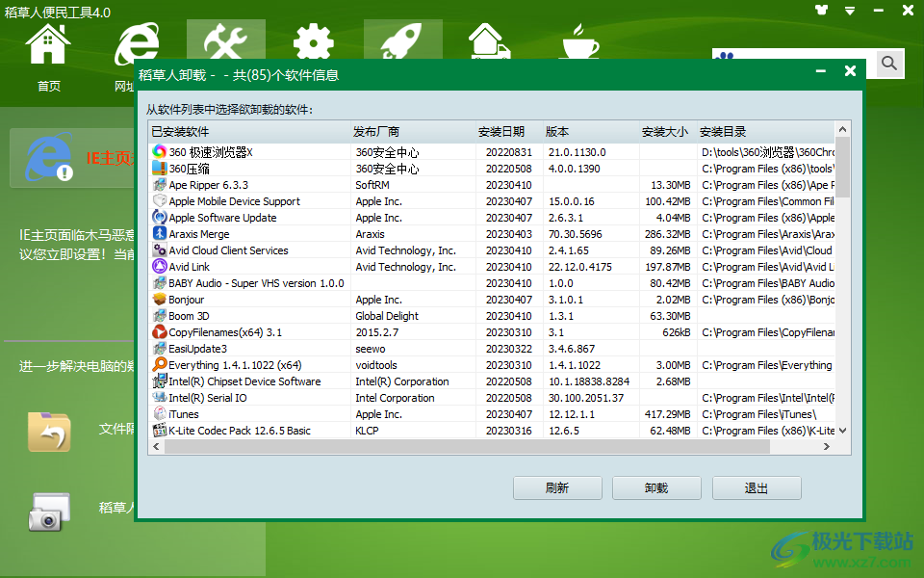Select the Araxis Merge icon

tap(159, 233)
